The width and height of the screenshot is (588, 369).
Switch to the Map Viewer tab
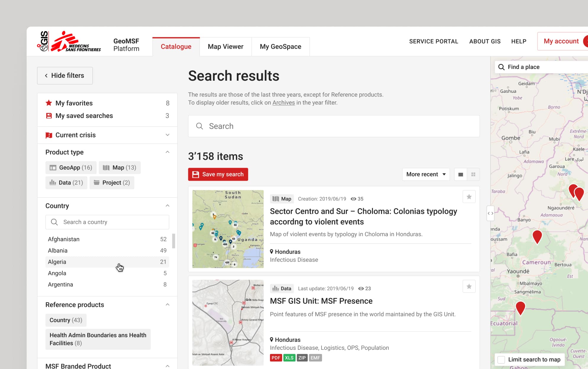225,47
